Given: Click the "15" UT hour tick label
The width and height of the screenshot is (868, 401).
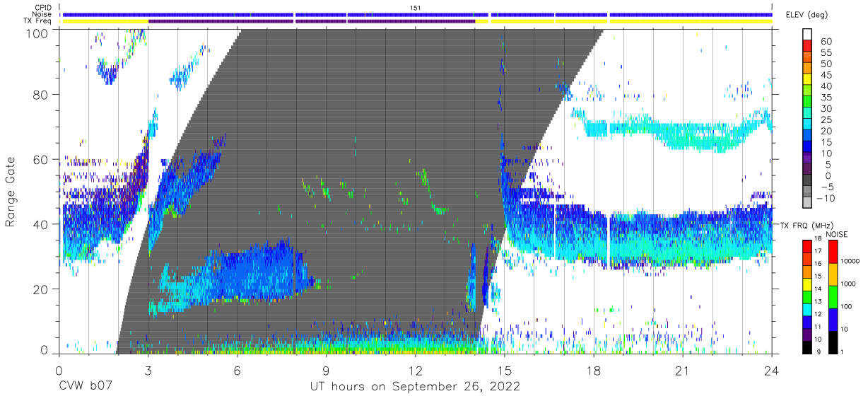Looking at the screenshot, I should [505, 370].
